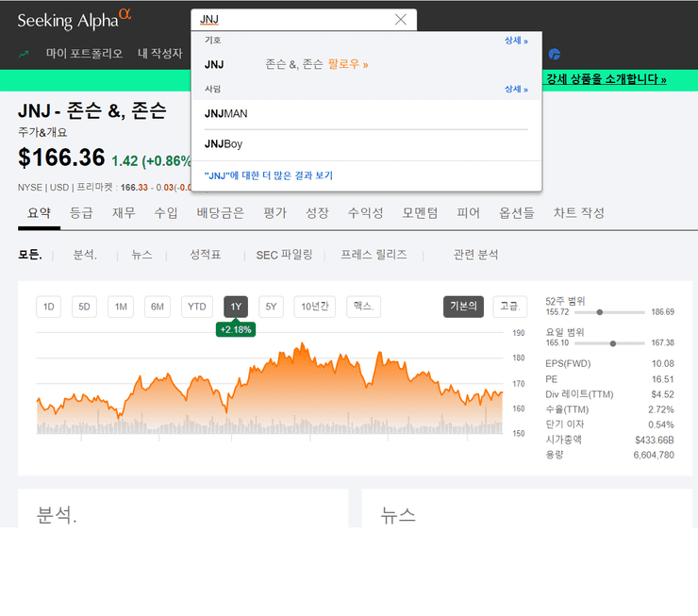The image size is (698, 616).
Task: Set chart range to 1D
Action: (48, 307)
